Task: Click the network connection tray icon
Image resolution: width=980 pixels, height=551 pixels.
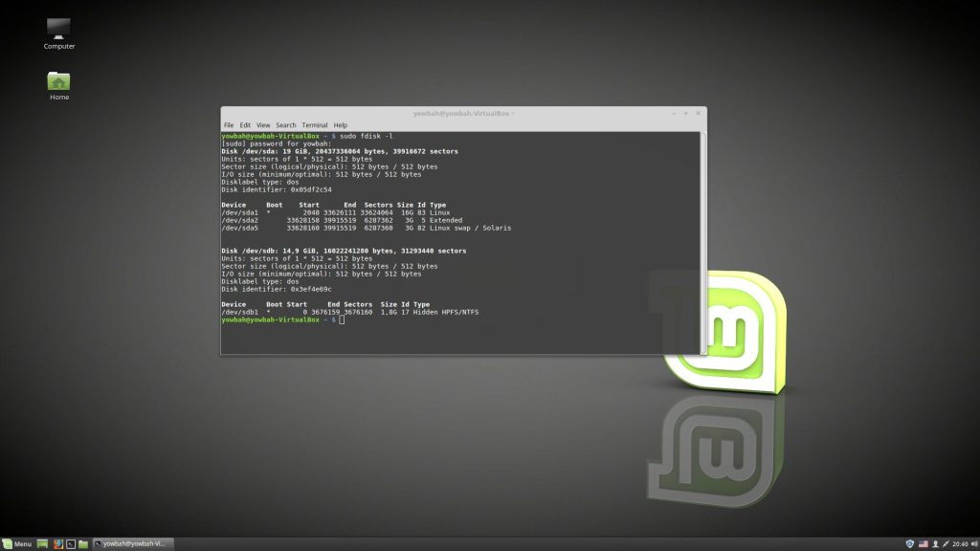Action: (947, 543)
